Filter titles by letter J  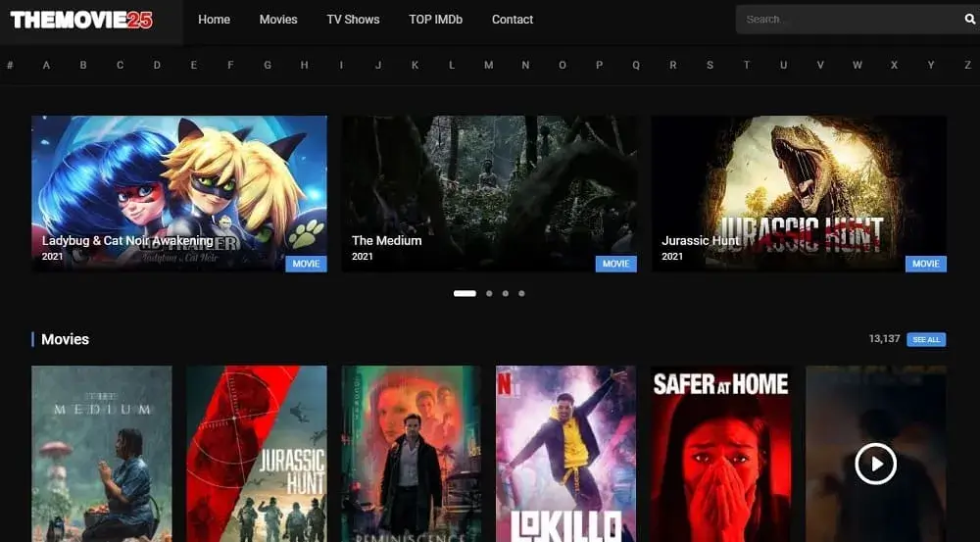(x=378, y=65)
